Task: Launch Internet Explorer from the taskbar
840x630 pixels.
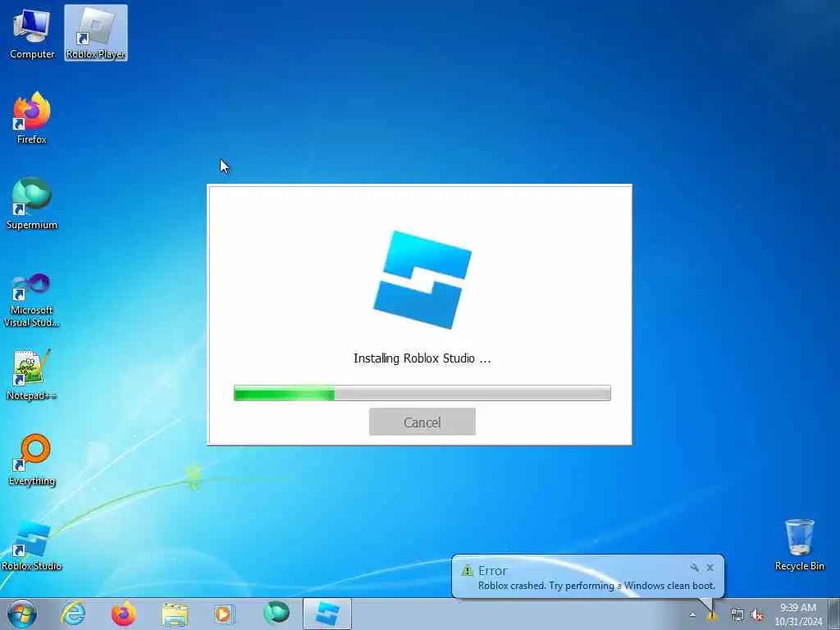Action: (73, 614)
